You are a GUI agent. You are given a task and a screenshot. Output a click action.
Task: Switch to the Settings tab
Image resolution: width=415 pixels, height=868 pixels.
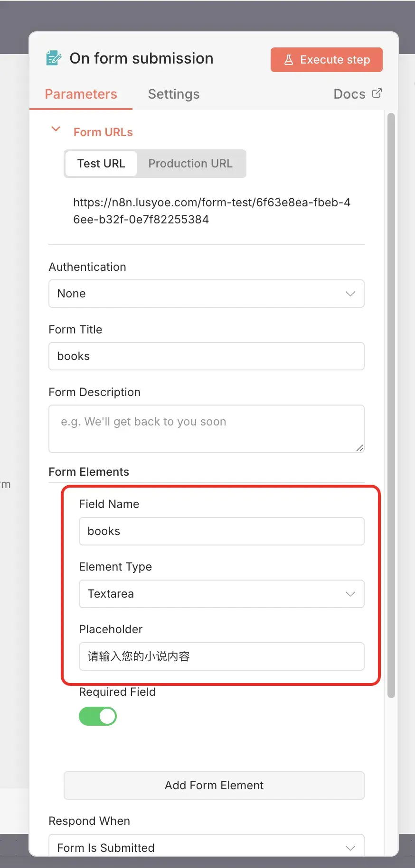point(173,94)
